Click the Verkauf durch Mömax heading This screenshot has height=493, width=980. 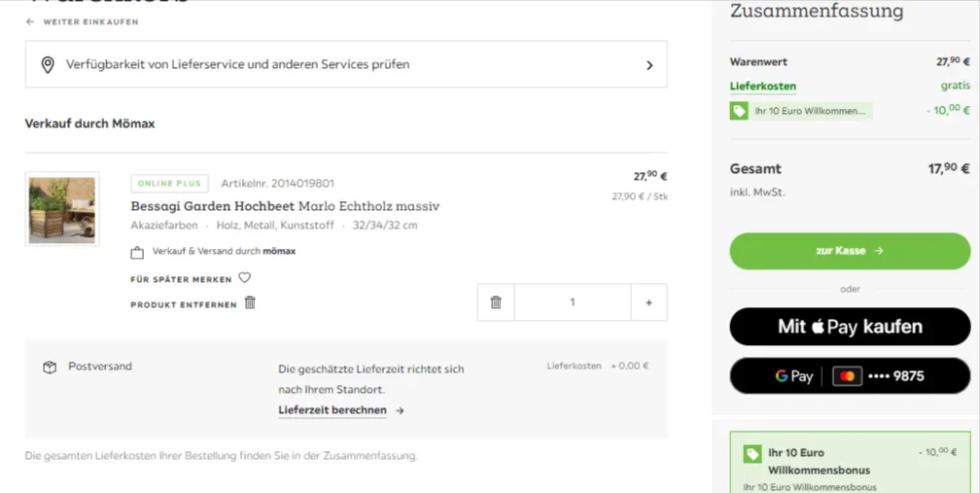click(90, 123)
